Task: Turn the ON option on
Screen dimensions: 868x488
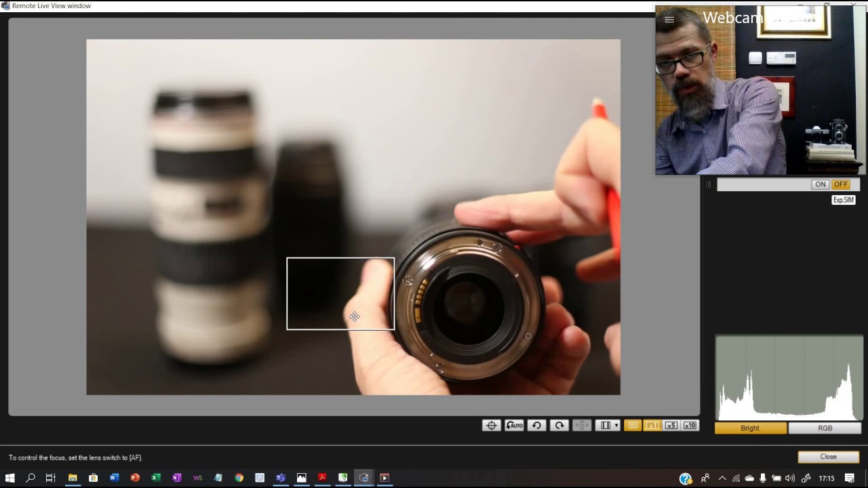Action: [x=821, y=184]
